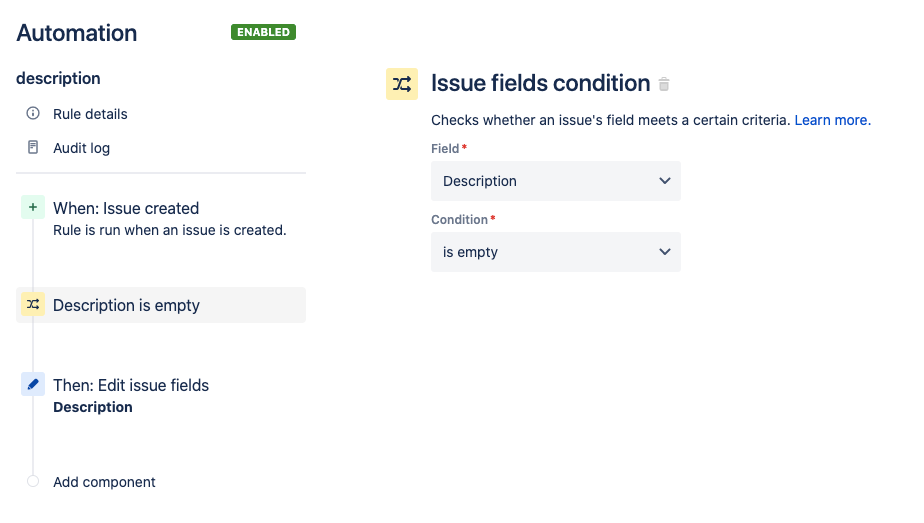Click the ENABLED status badge
The image size is (924, 523).
click(263, 32)
